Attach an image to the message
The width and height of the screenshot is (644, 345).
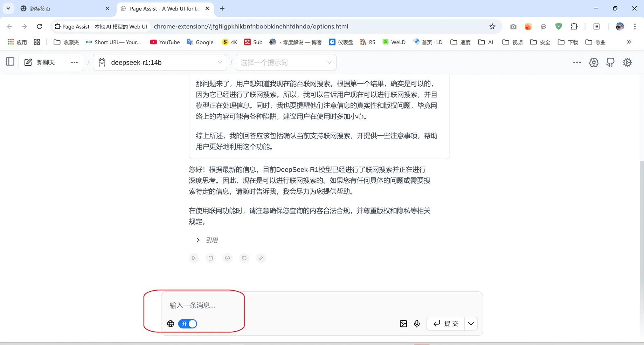403,324
